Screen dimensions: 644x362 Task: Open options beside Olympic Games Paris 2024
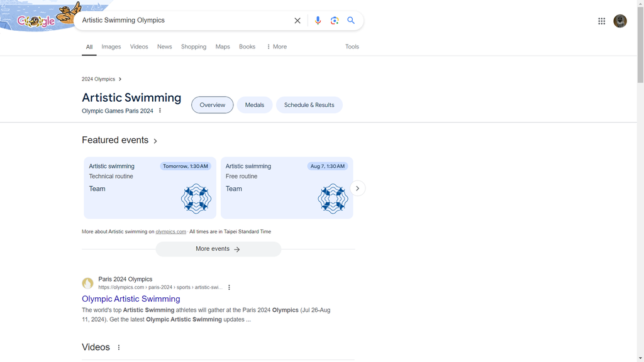point(160,111)
